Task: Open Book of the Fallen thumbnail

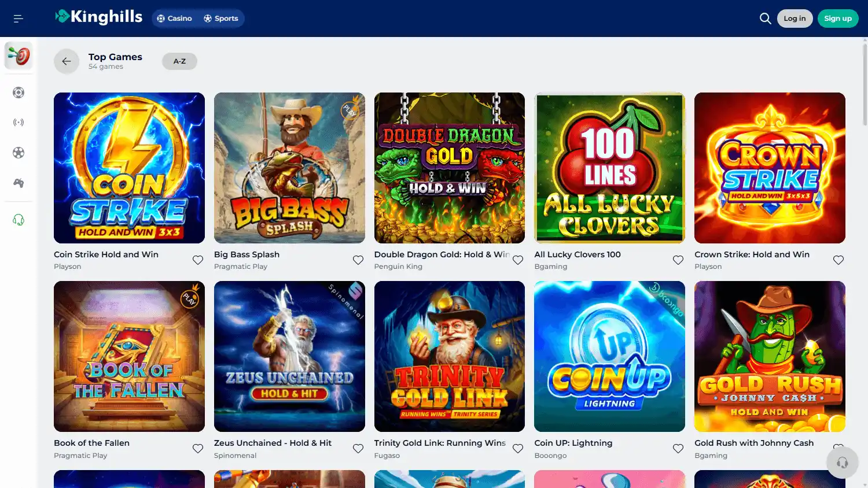Action: click(129, 356)
